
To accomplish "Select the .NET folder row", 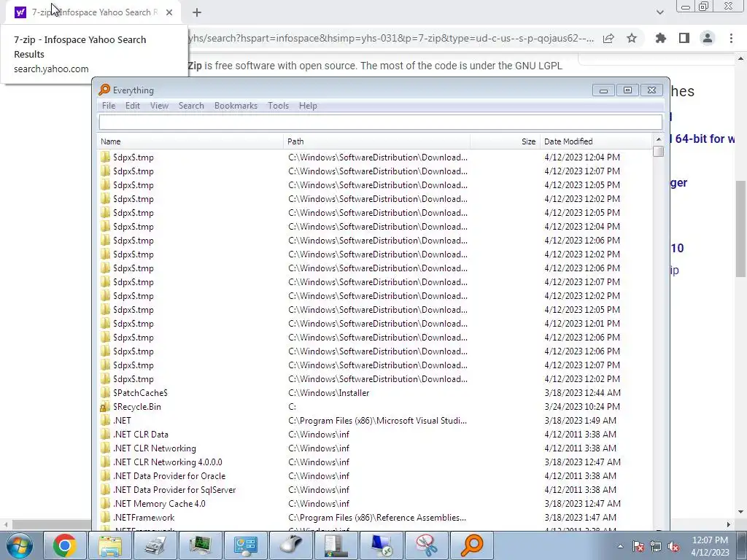I will [x=375, y=421].
